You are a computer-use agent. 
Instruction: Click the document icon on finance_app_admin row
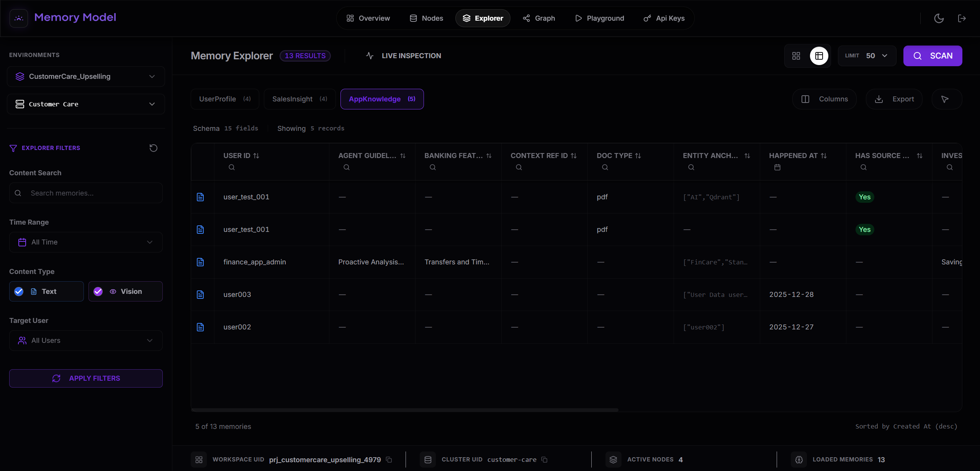click(201, 262)
